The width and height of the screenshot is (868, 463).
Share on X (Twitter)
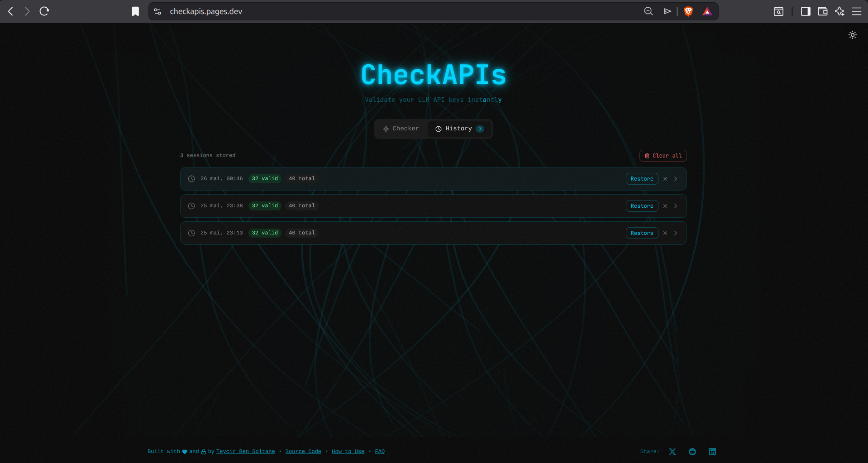point(672,452)
